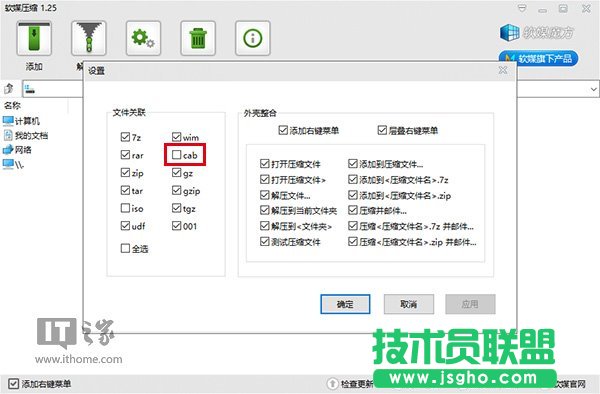
Task: Toggle the 添加到压缩文件... checkbox
Action: tap(353, 164)
